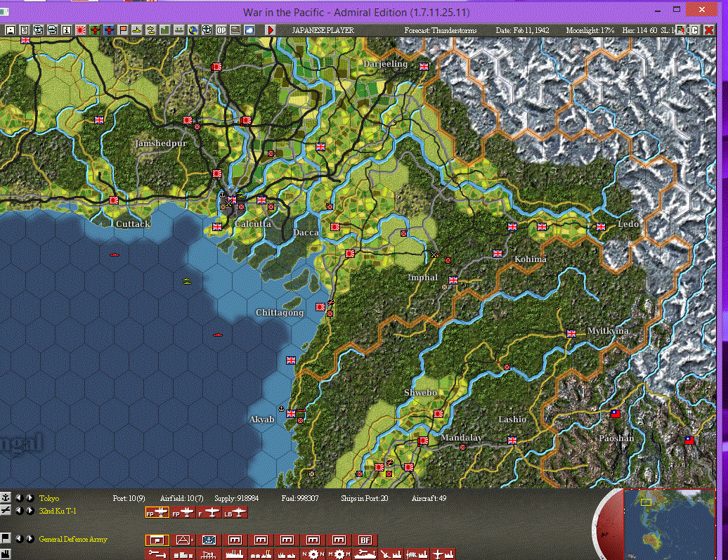Click the M gear M industry icon
Screen dimensions: 728x560
(339, 554)
